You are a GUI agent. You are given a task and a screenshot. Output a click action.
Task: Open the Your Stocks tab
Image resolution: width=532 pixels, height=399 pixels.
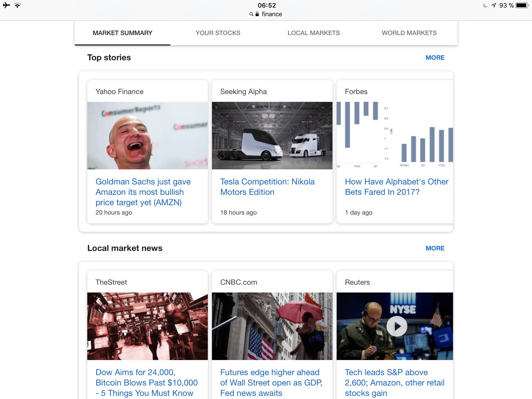218,33
